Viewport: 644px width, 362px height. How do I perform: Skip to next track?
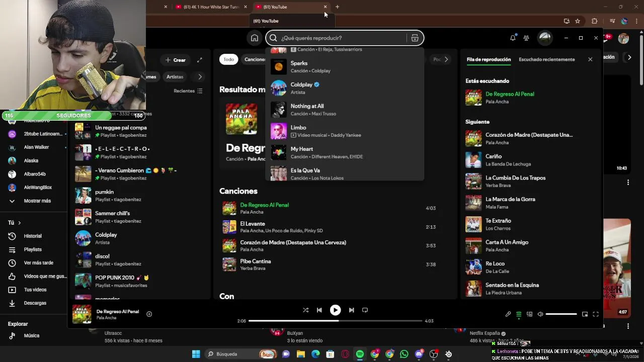click(351, 310)
